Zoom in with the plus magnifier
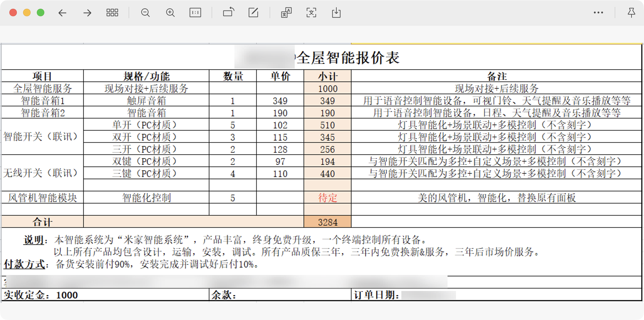Image resolution: width=644 pixels, height=320 pixels. 170,13
